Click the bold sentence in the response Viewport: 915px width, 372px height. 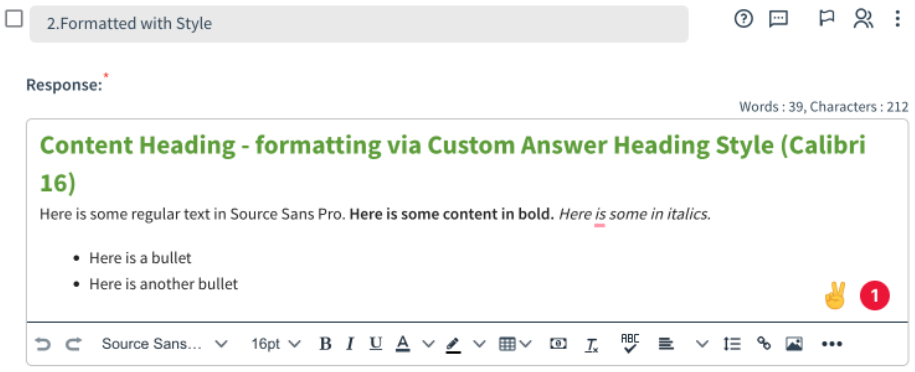452,214
